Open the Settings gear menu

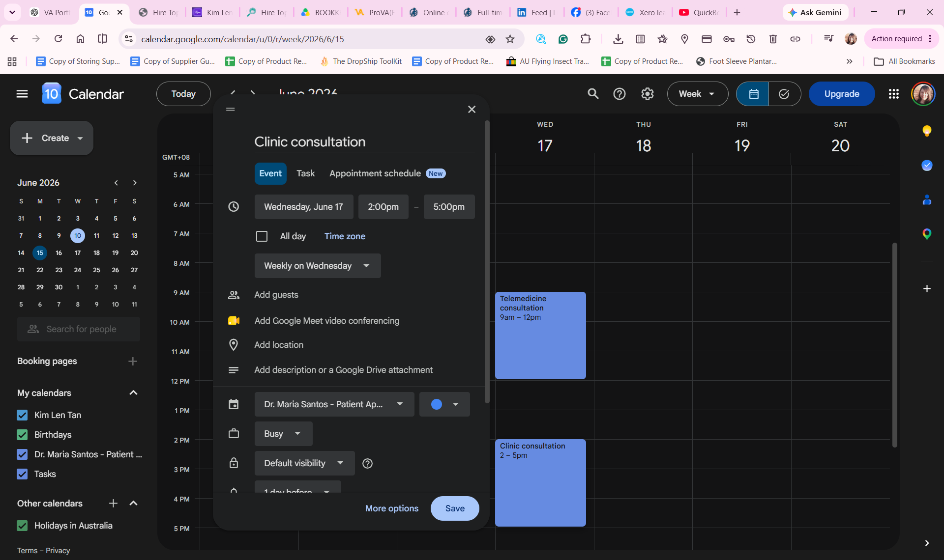pyautogui.click(x=648, y=94)
